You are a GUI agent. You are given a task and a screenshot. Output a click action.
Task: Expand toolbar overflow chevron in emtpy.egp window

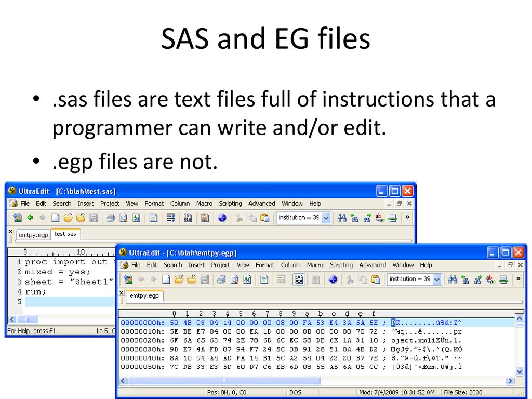point(518,278)
